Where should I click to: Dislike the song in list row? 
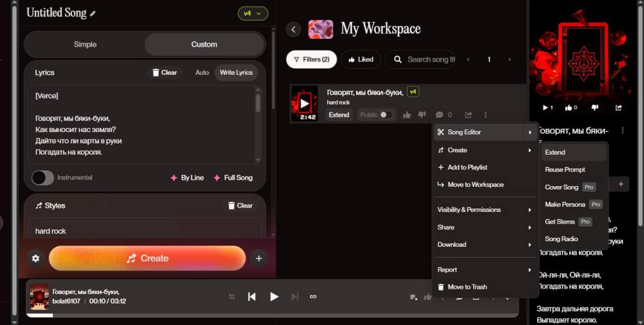coord(422,115)
